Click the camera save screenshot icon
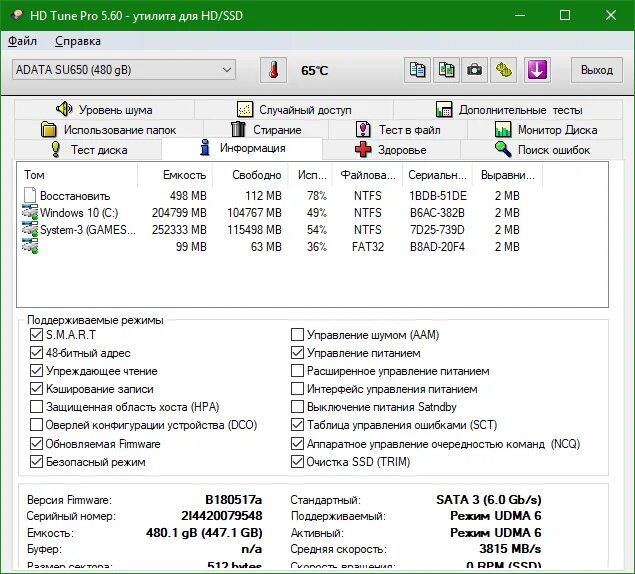Screen dimensions: 635x574 474,70
